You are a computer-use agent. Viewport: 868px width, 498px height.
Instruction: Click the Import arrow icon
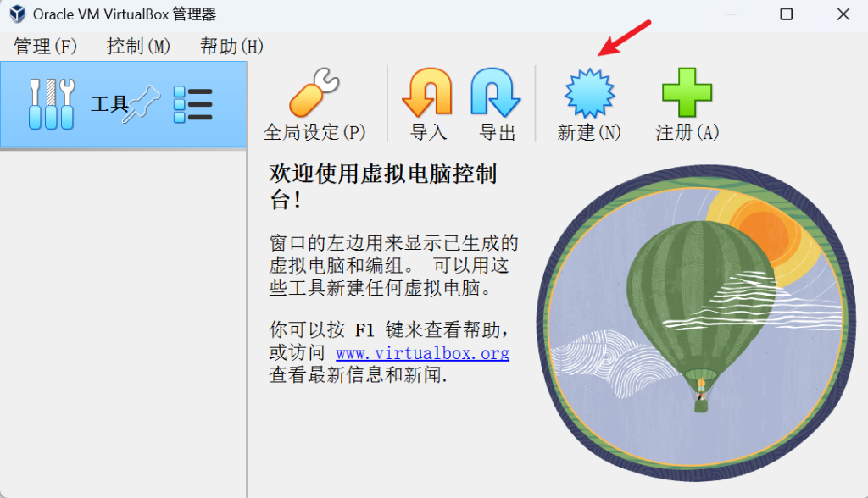tap(427, 92)
